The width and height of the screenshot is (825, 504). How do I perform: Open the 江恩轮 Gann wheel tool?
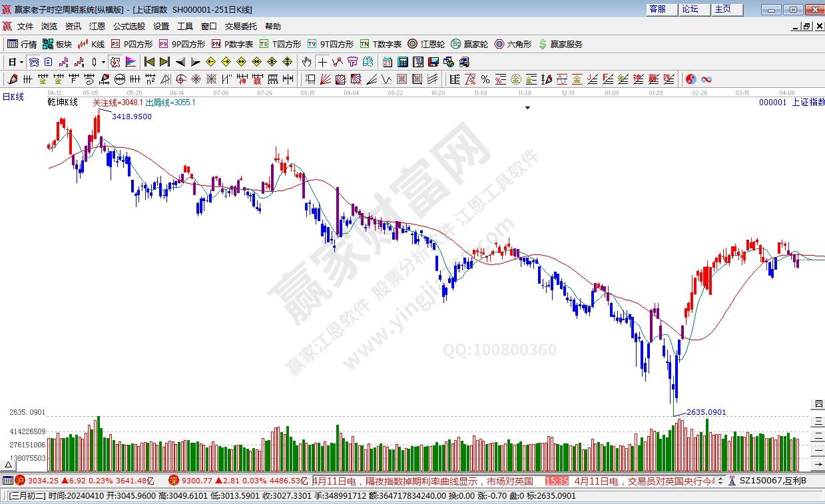point(425,44)
